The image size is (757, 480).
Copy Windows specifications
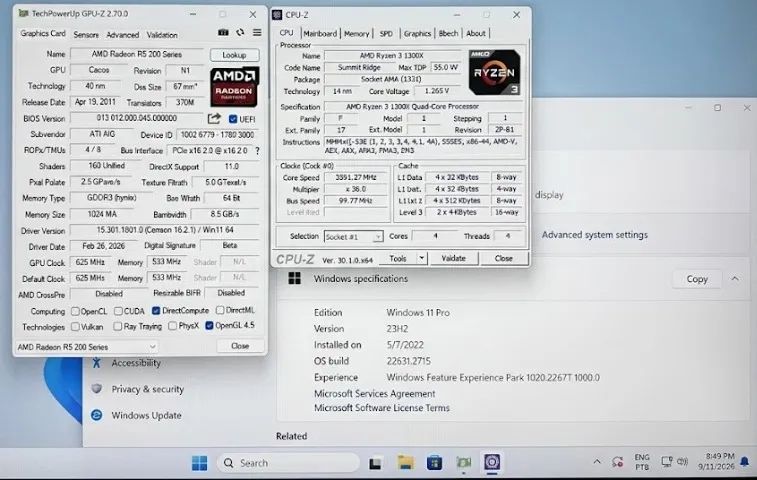[x=697, y=279]
